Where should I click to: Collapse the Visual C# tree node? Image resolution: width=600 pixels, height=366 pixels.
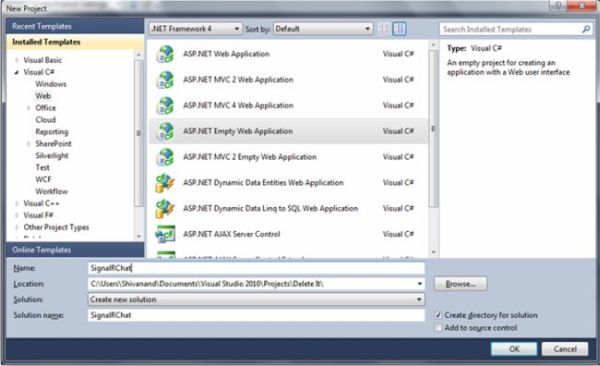pos(16,72)
